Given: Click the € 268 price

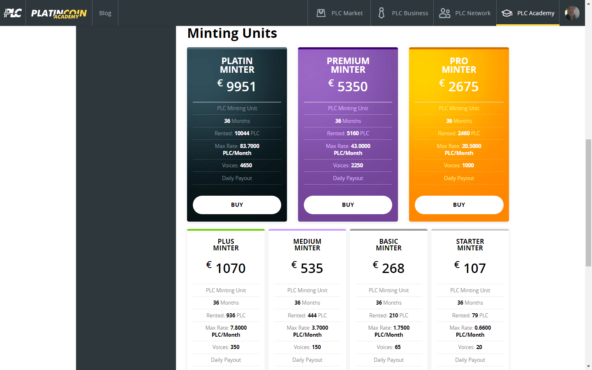Looking at the screenshot, I should tap(388, 268).
